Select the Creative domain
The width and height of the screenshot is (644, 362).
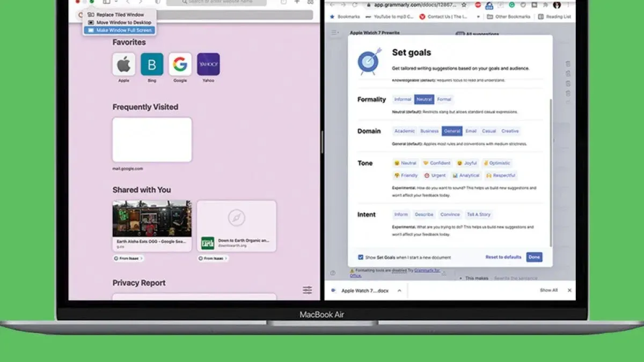coord(510,131)
